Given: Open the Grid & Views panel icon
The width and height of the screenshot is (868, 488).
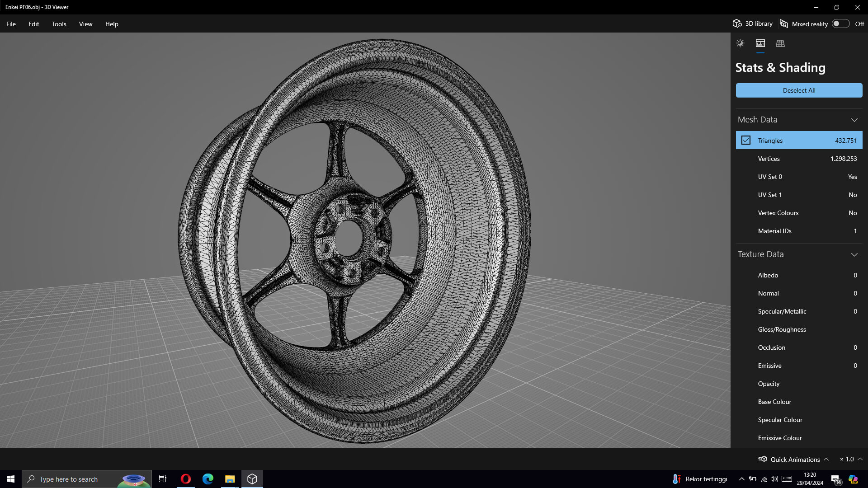Looking at the screenshot, I should [780, 43].
